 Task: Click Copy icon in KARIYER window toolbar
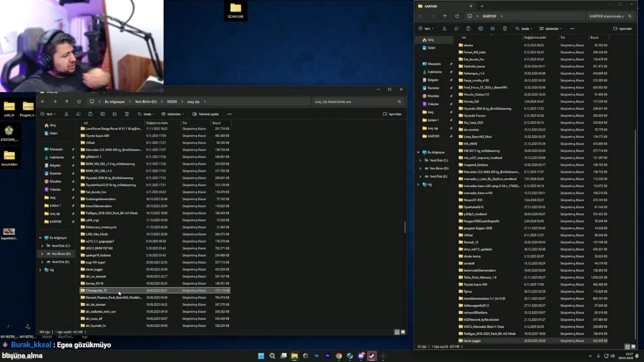click(456, 29)
